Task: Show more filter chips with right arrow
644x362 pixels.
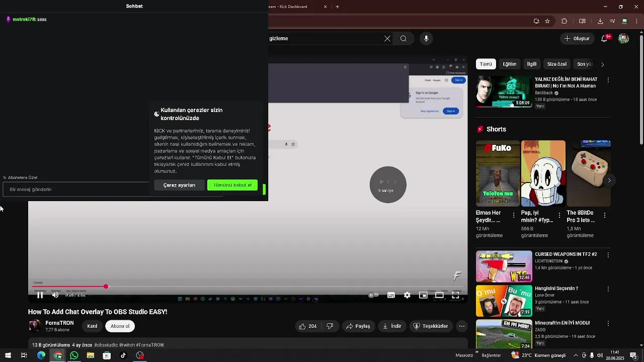Action: pos(603,64)
